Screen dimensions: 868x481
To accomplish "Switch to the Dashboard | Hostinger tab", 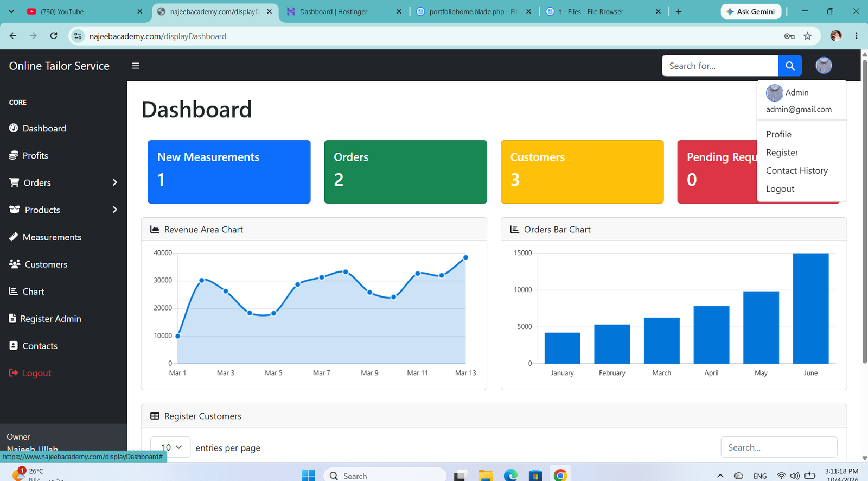I will tap(344, 11).
